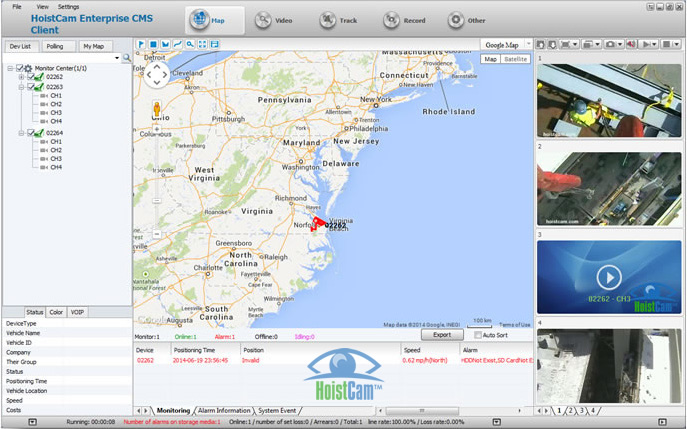Click the 02262 red camera map marker
The height and width of the screenshot is (429, 687).
[x=318, y=223]
